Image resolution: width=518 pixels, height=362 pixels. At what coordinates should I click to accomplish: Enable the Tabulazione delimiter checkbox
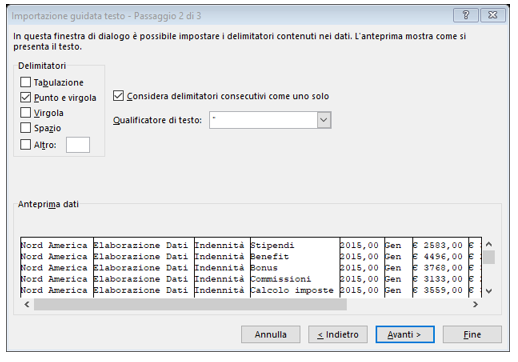26,82
